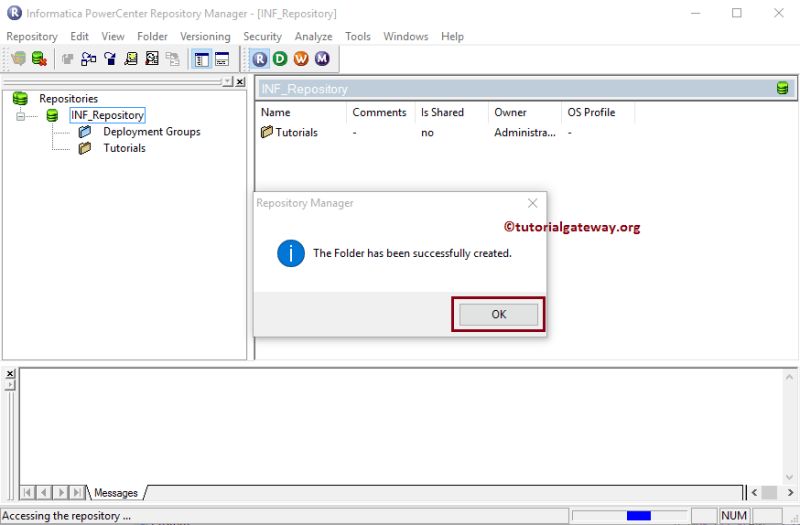Open Workflow Manager with orange W icon
This screenshot has height=525, width=800.
301,59
